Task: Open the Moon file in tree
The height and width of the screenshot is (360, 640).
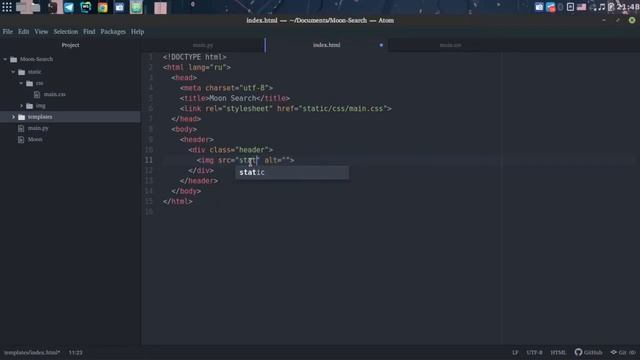Action: [x=35, y=140]
